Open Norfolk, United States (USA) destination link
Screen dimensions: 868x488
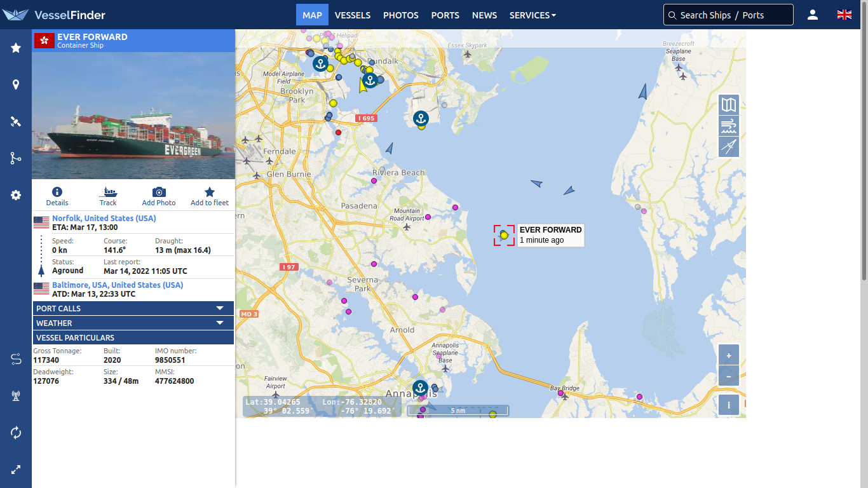point(104,218)
